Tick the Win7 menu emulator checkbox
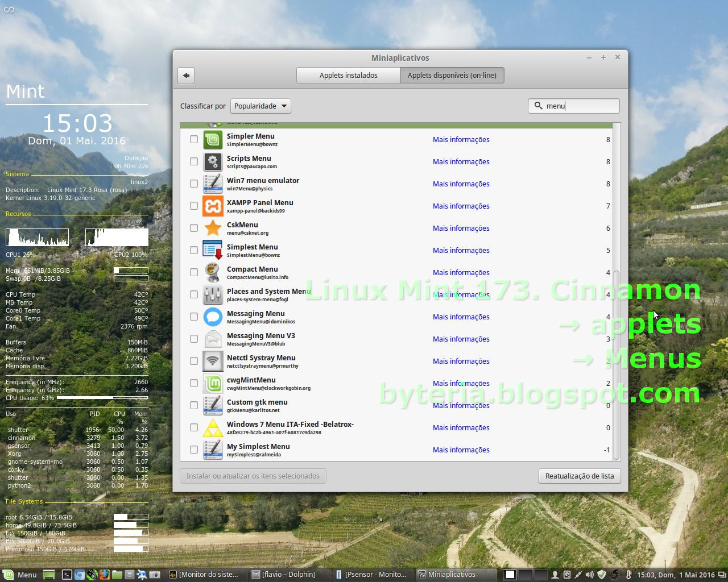The image size is (728, 582). (194, 184)
